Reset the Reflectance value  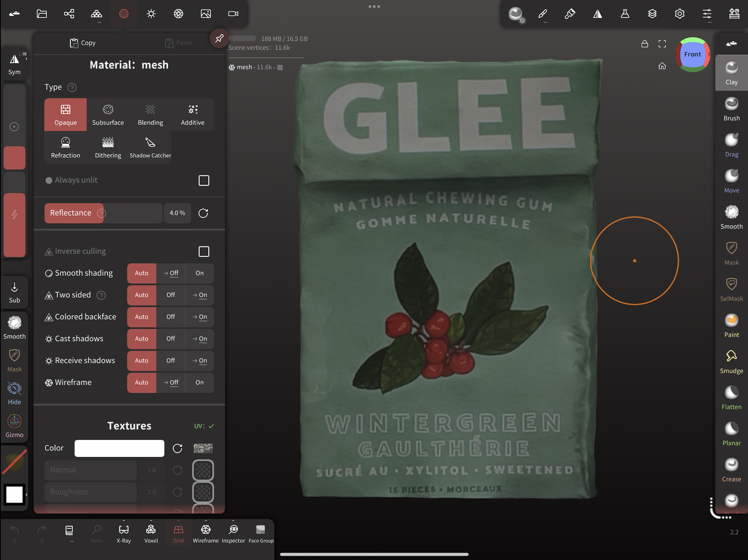pos(203,213)
